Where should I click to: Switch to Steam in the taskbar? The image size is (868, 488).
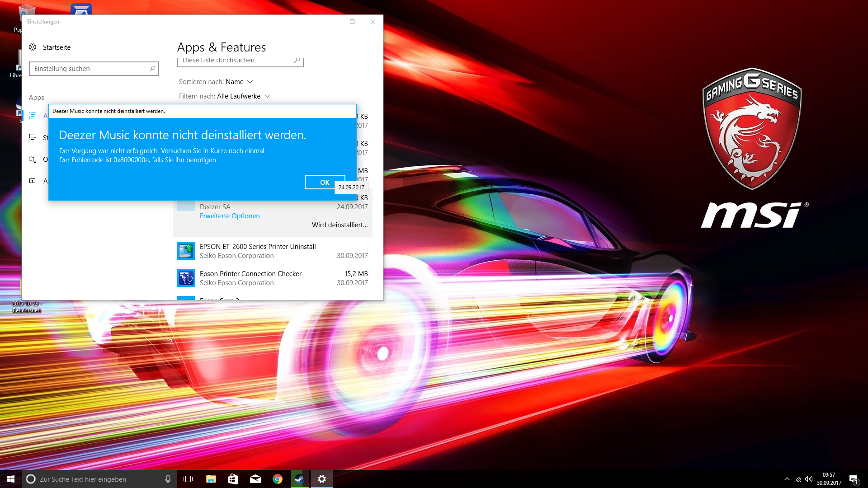point(299,479)
